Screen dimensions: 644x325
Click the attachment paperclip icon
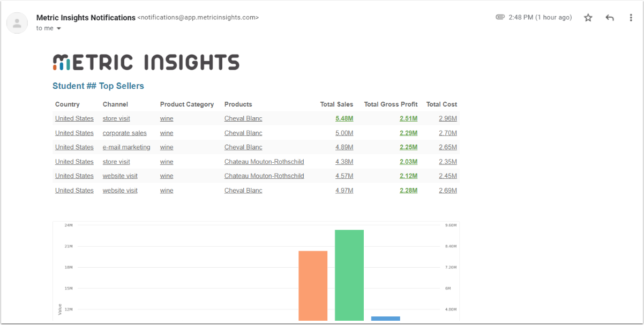point(500,17)
